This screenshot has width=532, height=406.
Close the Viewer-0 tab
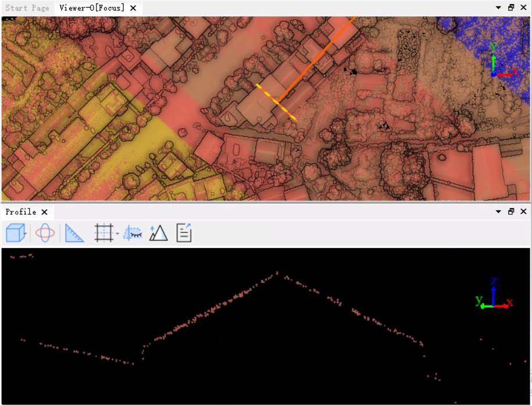pos(133,8)
